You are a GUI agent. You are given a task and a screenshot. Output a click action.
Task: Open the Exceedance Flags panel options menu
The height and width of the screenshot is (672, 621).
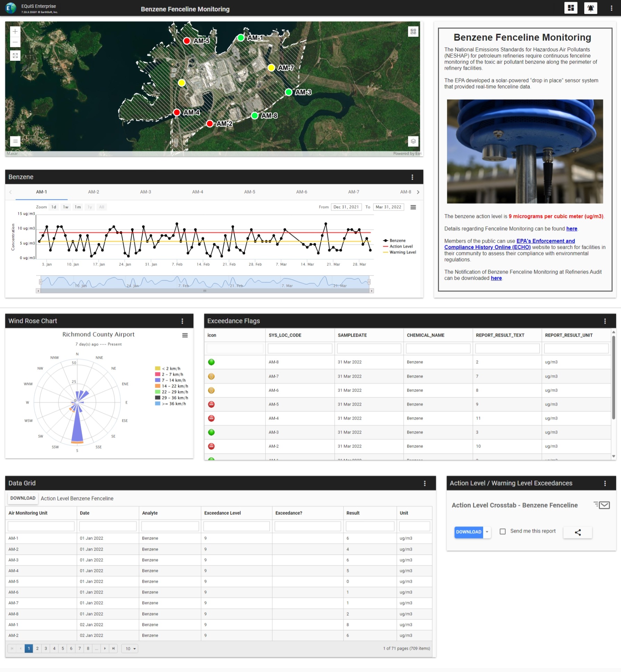click(x=605, y=321)
